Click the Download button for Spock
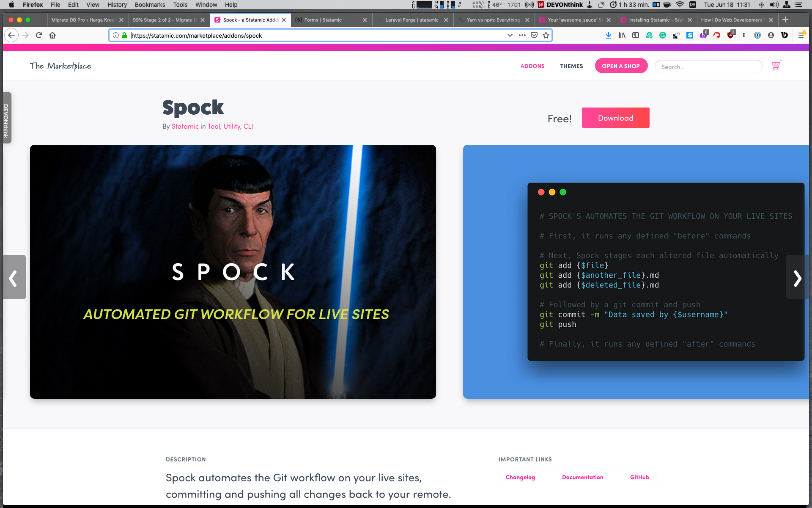 [615, 118]
